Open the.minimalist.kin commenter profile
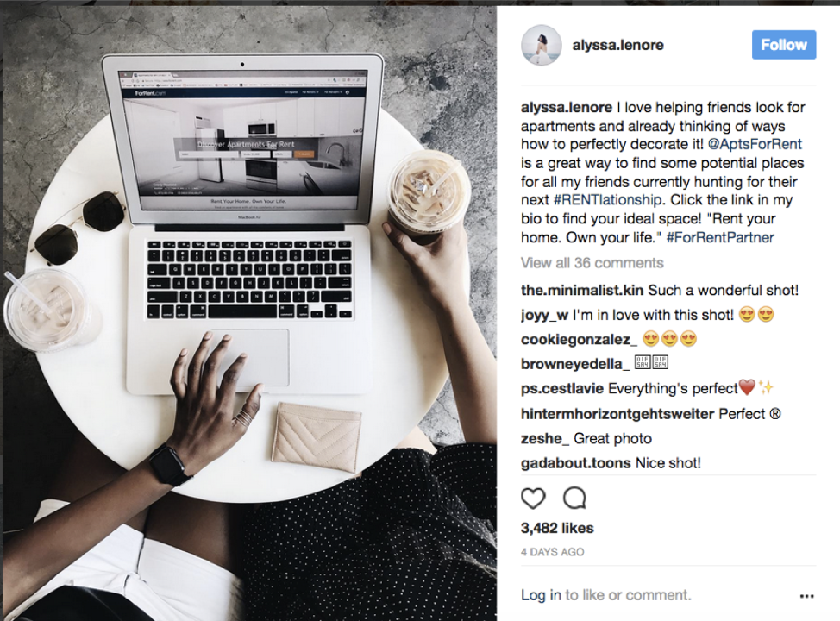840x621 pixels. pos(582,291)
